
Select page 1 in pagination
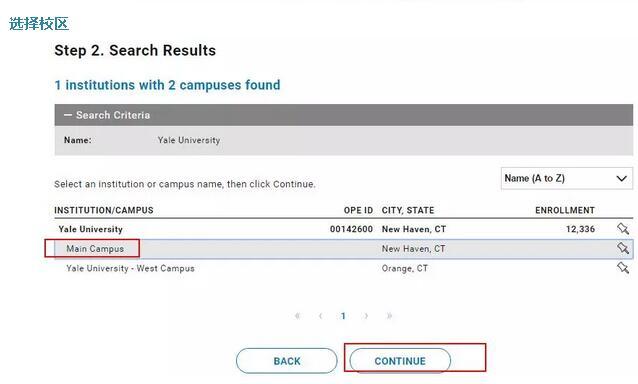click(x=343, y=316)
